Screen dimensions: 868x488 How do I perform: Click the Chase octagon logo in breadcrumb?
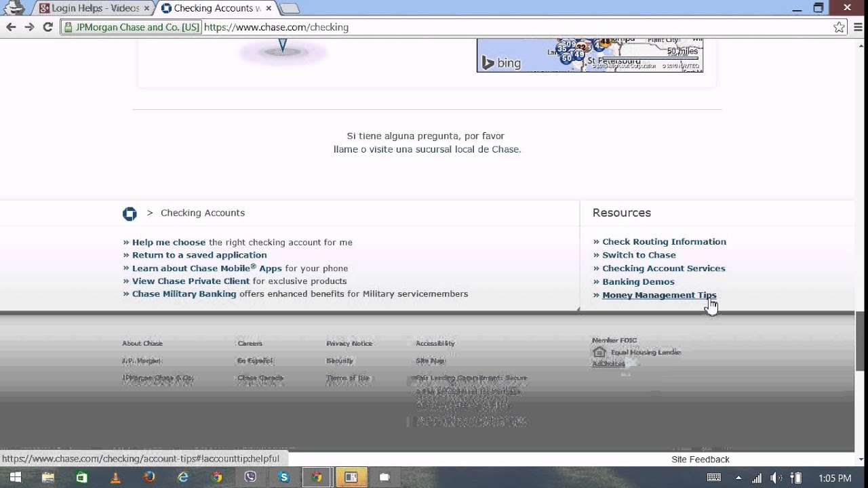tap(130, 213)
